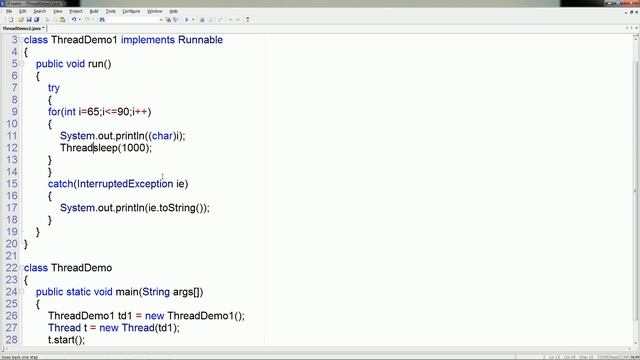
Task: Click 'System.out.println((char)i);' on line 11
Action: (122, 136)
